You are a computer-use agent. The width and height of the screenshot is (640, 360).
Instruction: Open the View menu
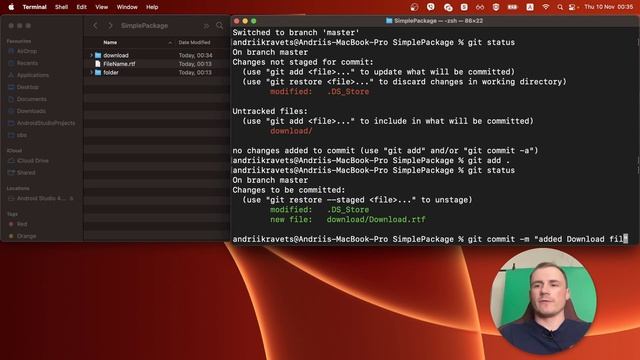tap(102, 7)
